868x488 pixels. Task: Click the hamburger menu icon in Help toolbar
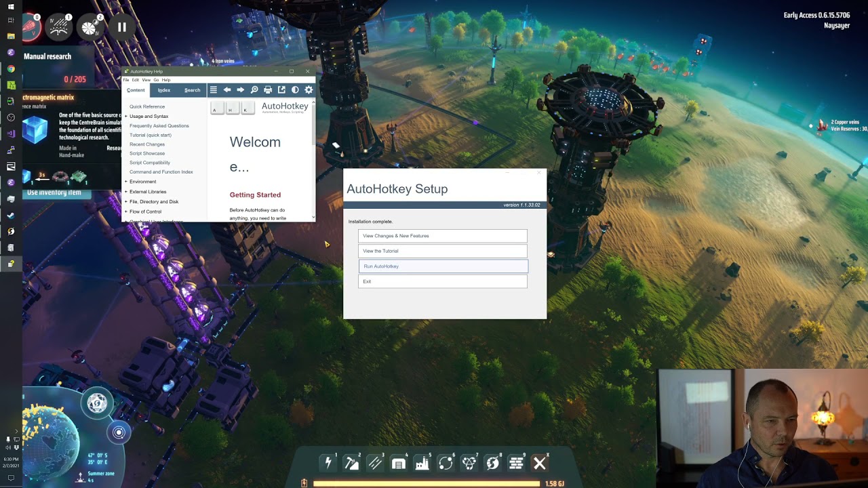[x=213, y=89]
